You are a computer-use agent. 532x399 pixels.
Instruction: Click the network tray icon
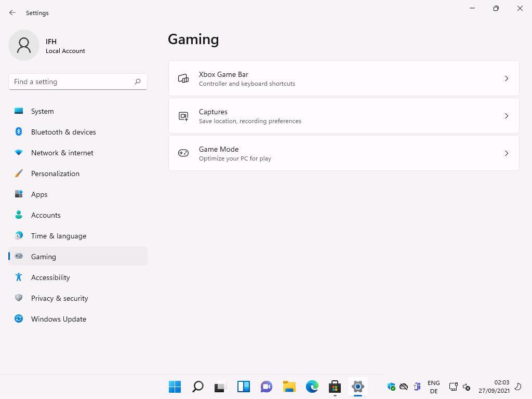[453, 387]
